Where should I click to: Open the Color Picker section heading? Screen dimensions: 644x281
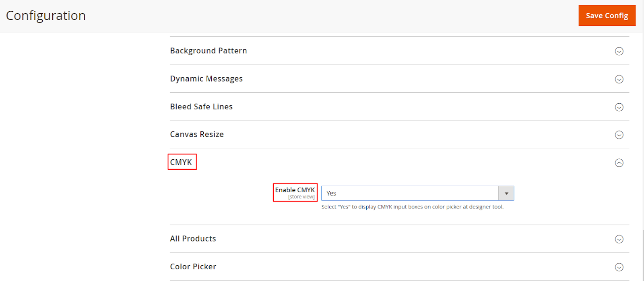point(193,266)
